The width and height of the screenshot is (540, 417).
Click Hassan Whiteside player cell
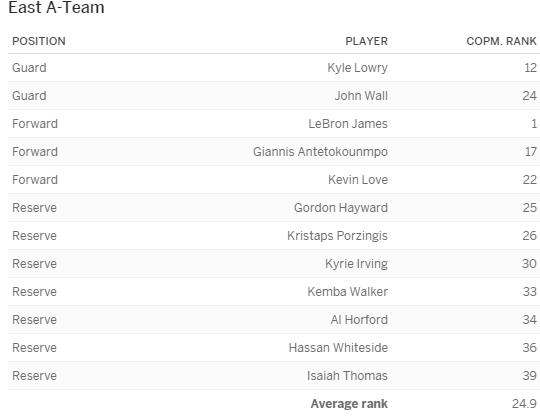[x=338, y=348]
